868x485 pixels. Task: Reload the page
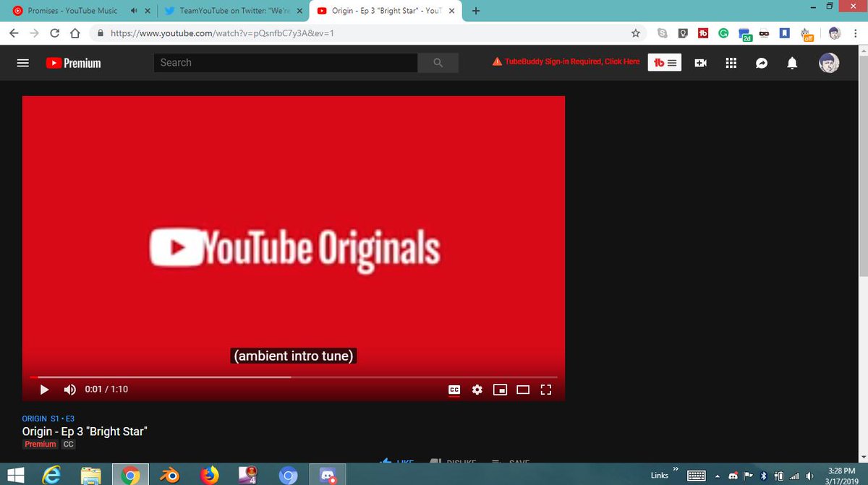point(55,33)
